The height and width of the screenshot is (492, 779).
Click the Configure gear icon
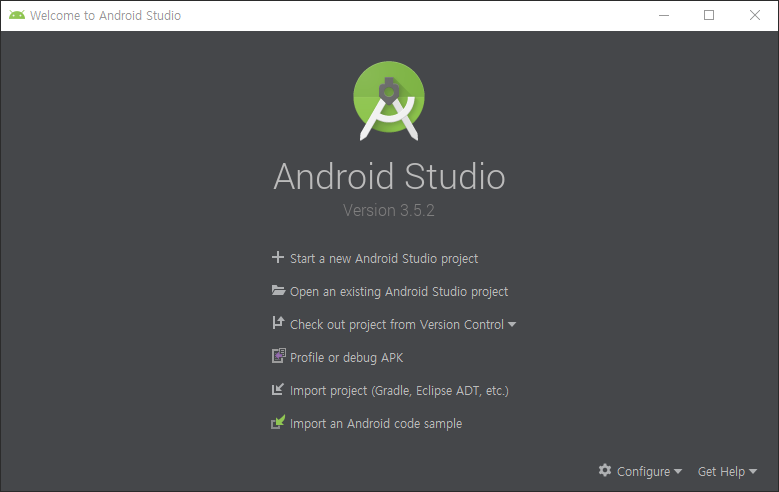[605, 470]
